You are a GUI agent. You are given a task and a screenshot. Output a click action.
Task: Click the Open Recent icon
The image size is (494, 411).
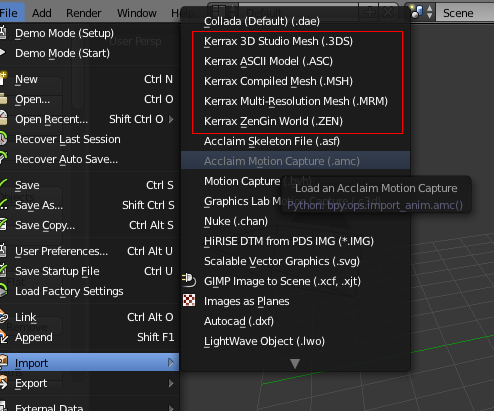(3, 119)
